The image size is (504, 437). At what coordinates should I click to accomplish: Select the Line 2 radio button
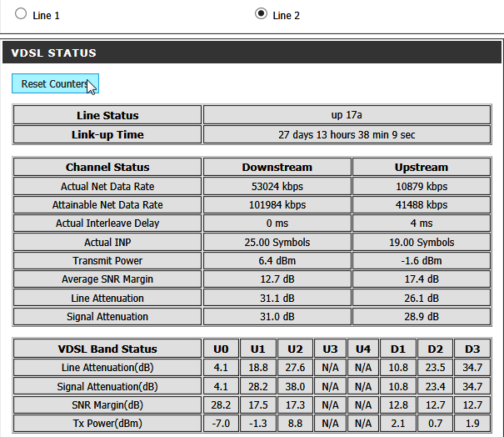(x=261, y=13)
